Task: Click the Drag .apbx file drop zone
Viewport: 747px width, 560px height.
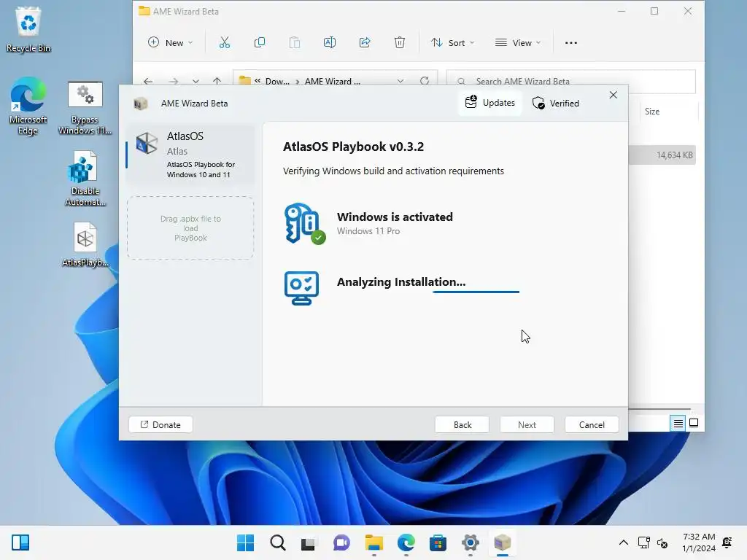Action: (190, 228)
